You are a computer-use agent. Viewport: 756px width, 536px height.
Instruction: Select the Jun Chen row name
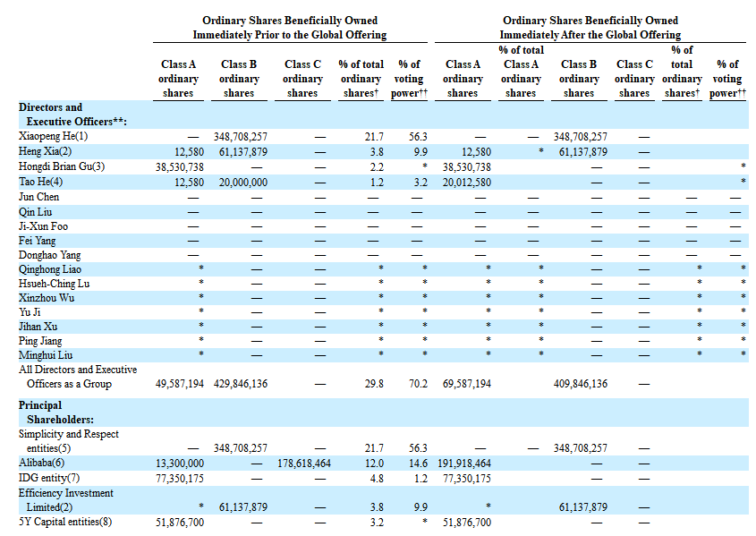39,196
